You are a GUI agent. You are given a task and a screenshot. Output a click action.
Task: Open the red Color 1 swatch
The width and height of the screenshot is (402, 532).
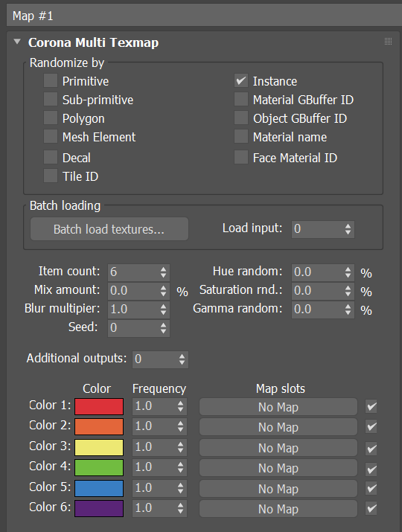[x=99, y=406]
